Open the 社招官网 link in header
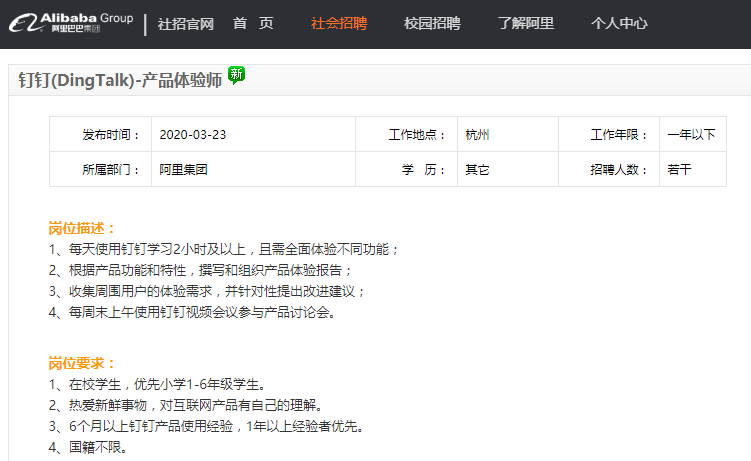 [x=186, y=23]
